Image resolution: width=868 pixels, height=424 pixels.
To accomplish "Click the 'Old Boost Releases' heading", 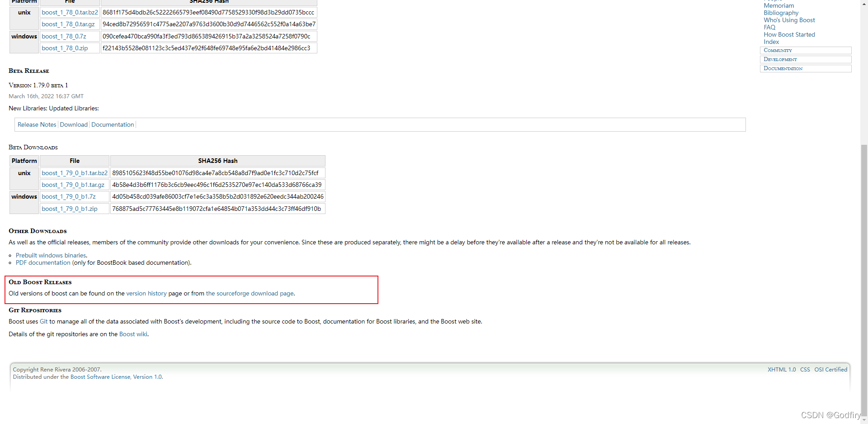I will pyautogui.click(x=40, y=282).
